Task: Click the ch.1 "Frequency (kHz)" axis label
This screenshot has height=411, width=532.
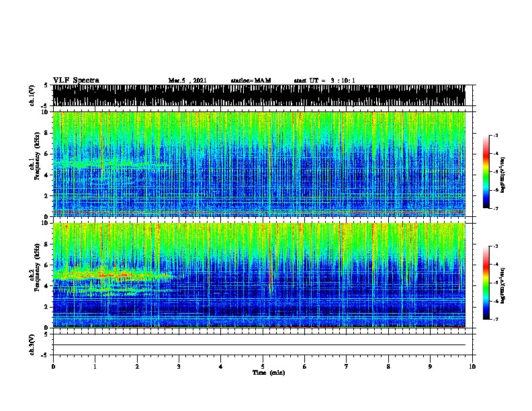Action: 38,156
